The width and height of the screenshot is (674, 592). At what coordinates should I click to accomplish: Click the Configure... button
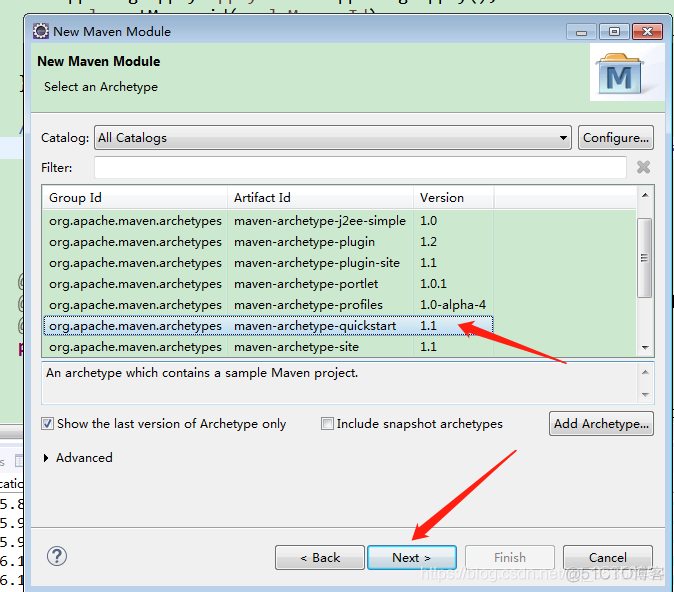616,138
